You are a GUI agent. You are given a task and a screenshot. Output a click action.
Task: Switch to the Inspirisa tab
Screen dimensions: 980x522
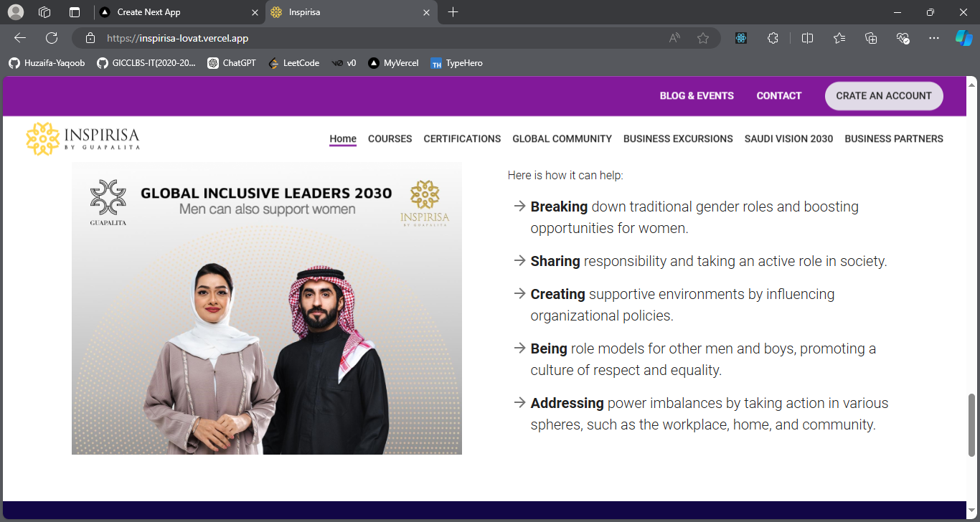pos(352,12)
